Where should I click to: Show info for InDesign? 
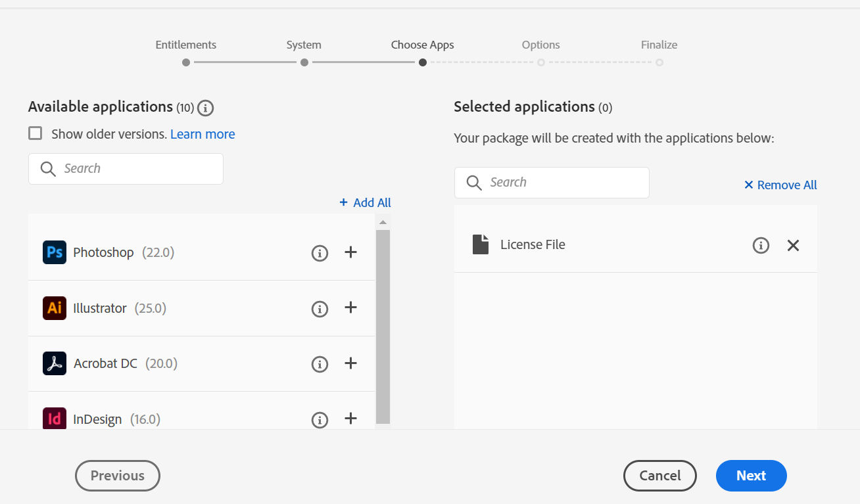(320, 419)
